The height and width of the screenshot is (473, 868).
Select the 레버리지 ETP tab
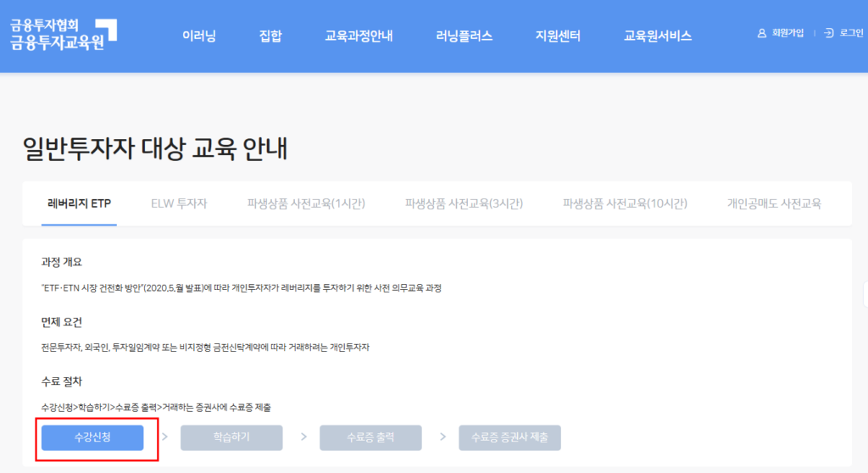pos(79,203)
